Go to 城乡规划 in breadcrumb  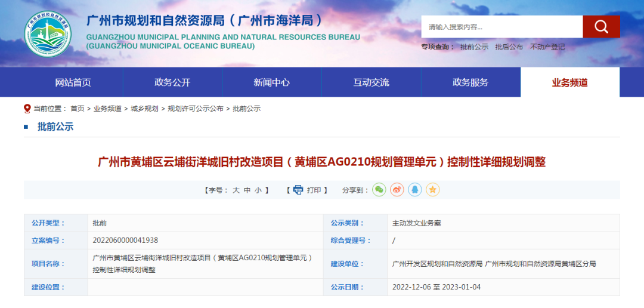144,109
